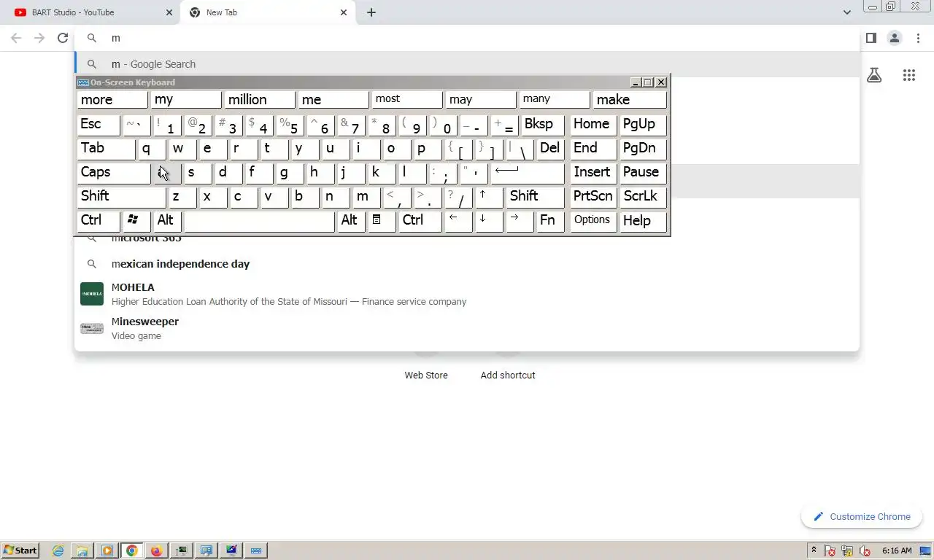Viewport: 934px width, 560px height.
Task: Click the on-screen keyboard taskbar icon
Action: (256, 551)
